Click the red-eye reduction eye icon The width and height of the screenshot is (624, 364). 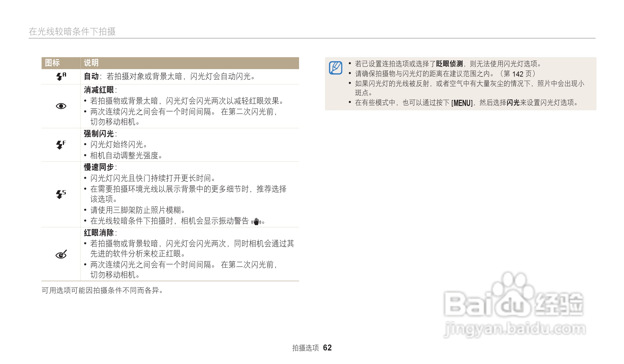click(61, 106)
